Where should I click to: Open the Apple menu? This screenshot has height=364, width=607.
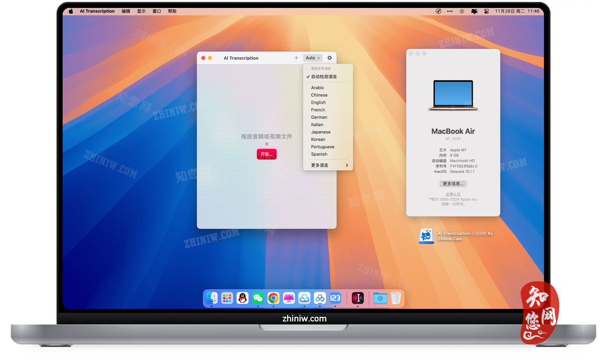click(x=71, y=11)
